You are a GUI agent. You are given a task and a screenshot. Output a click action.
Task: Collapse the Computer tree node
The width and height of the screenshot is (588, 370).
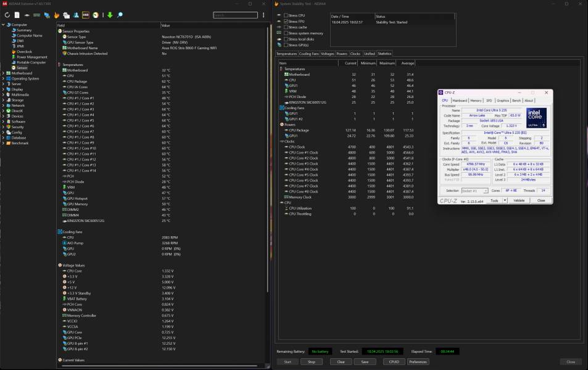3,25
